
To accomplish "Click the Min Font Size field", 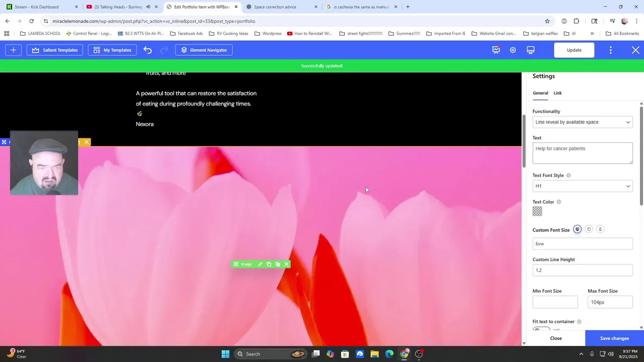I will tap(555, 302).
